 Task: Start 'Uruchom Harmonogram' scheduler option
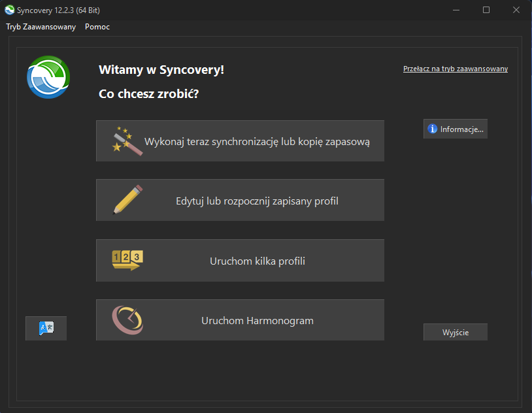(x=241, y=320)
